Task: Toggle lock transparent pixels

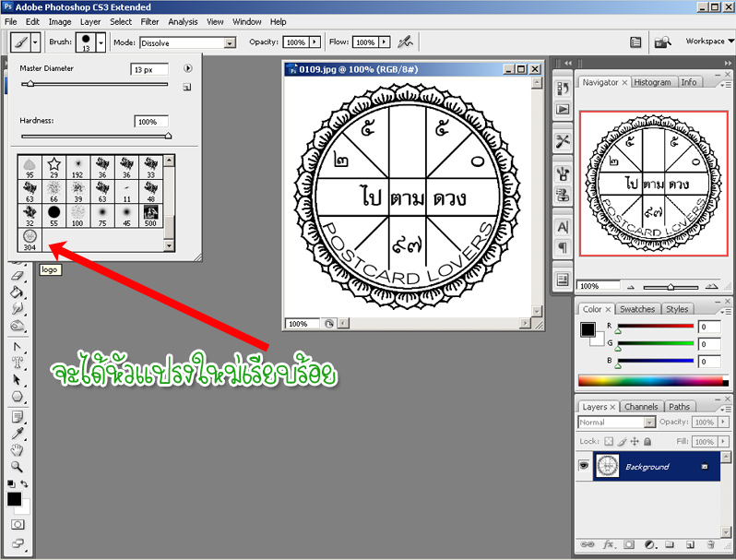Action: point(609,441)
